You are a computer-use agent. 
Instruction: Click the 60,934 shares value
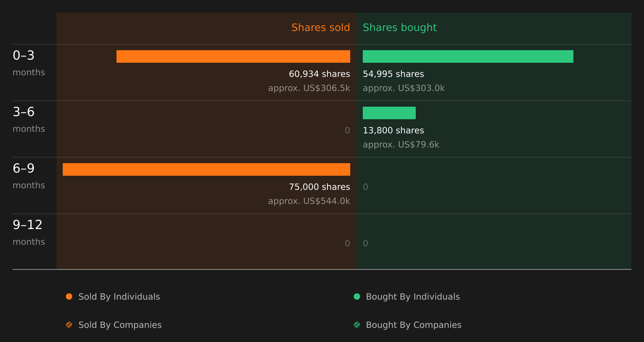(319, 74)
